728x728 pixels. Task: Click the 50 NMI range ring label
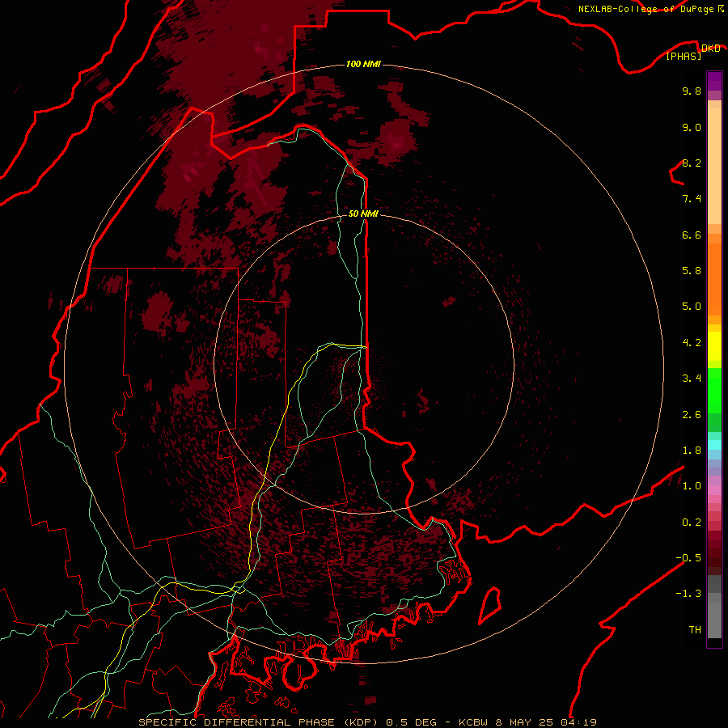[363, 214]
